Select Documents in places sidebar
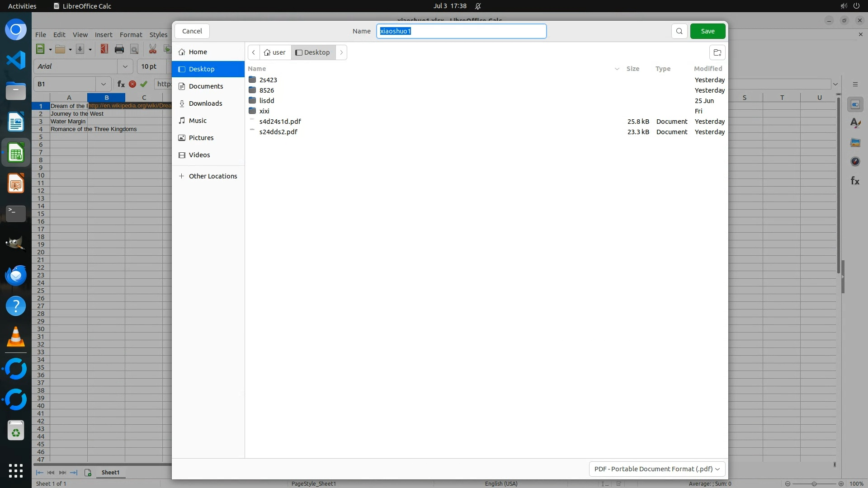Image resolution: width=868 pixels, height=488 pixels. [206, 86]
